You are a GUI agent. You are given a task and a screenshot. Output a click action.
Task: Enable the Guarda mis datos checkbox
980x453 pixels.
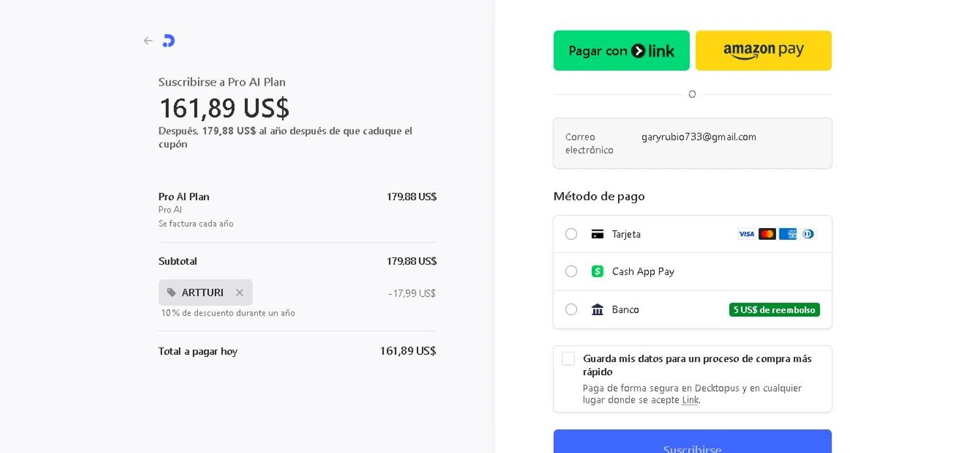pos(568,359)
